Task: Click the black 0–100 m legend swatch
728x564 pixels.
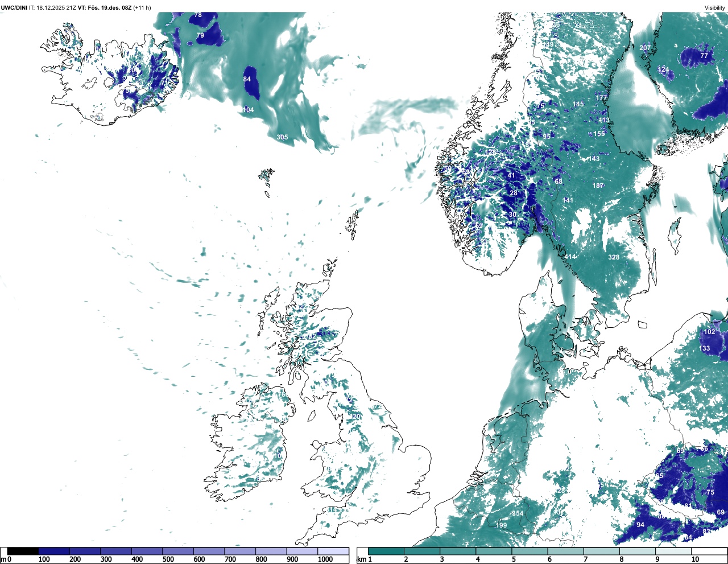Action: coord(23,551)
